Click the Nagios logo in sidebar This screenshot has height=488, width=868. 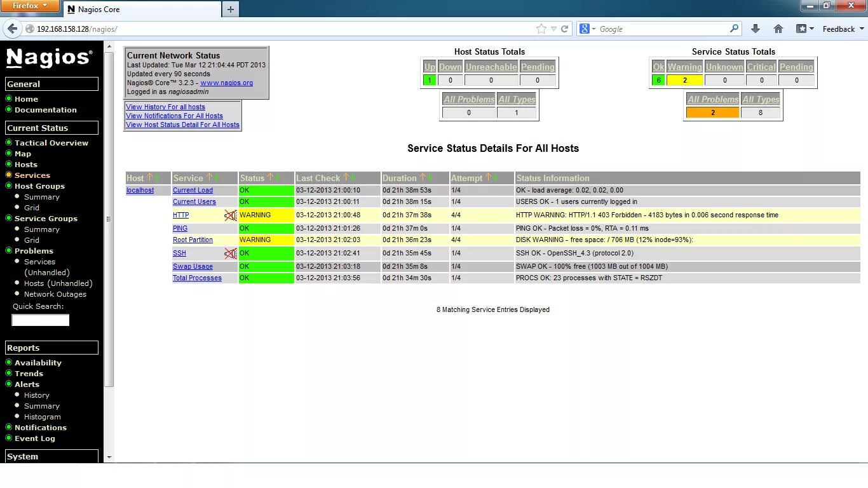(x=50, y=58)
